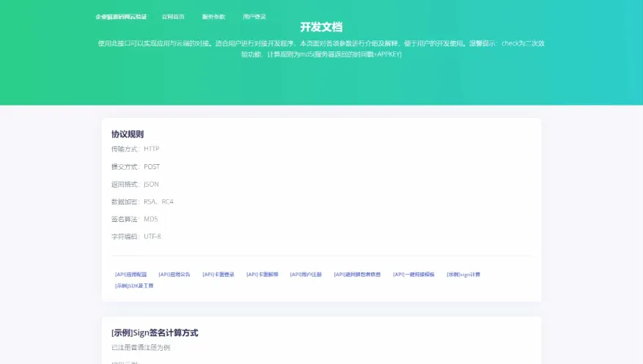643x364 pixels.
Task: Open the [示例]SDK及工具 link
Action: [x=134, y=286]
